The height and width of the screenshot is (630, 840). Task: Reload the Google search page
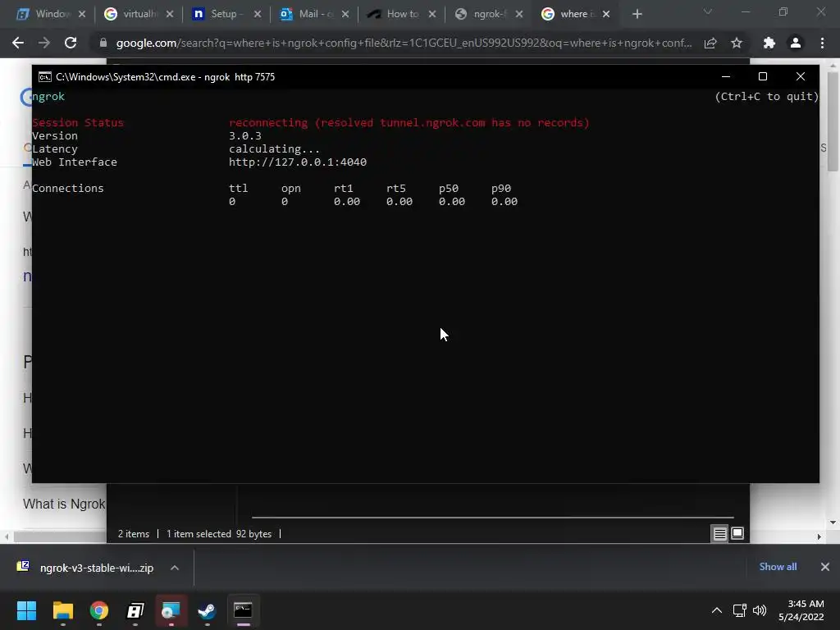71,43
